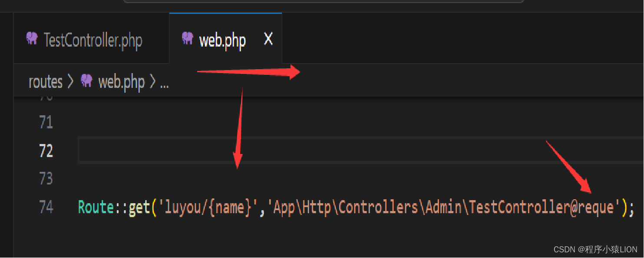This screenshot has height=258, width=644.
Task: Expand the '...' breadcrumb symbol picker
Action: click(164, 84)
